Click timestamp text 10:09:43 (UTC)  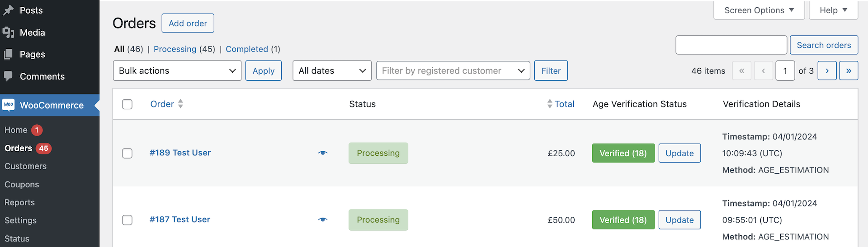pos(752,154)
